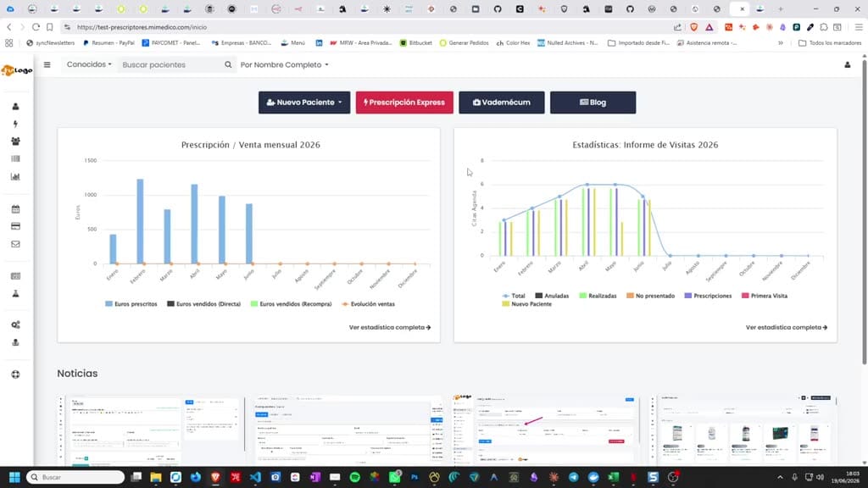The image size is (868, 488).
Task: Open the bar chart statistics sidebar icon
Action: coord(15,177)
